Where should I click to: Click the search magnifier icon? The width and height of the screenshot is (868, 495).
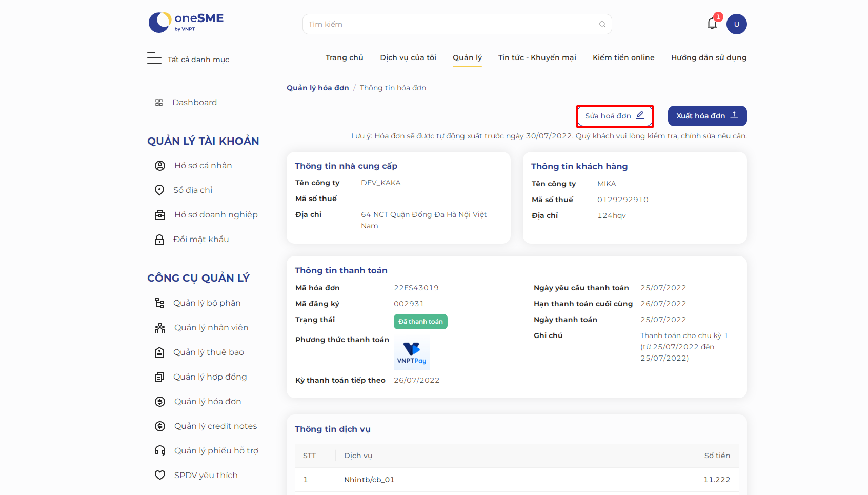coord(602,24)
